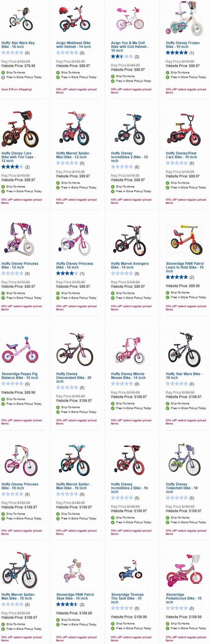Open Huffy Marvel Spider-Man Bike 12 inch link
Screen dimensions: 210x644
[x=73, y=155]
